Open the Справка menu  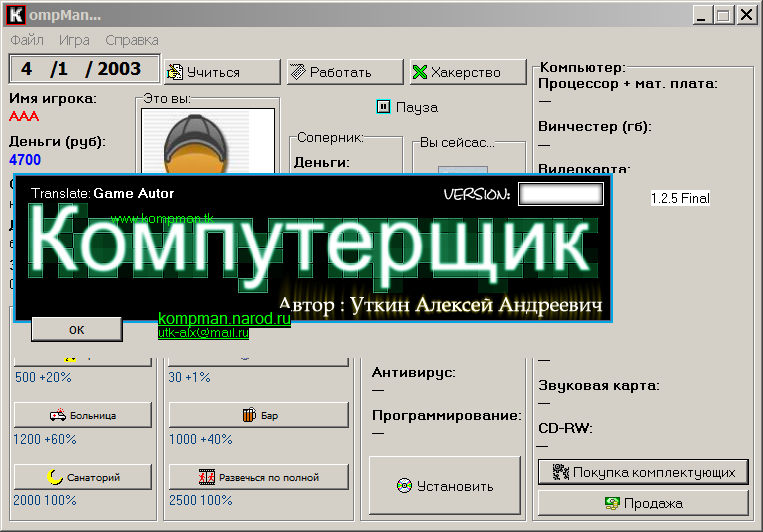132,40
